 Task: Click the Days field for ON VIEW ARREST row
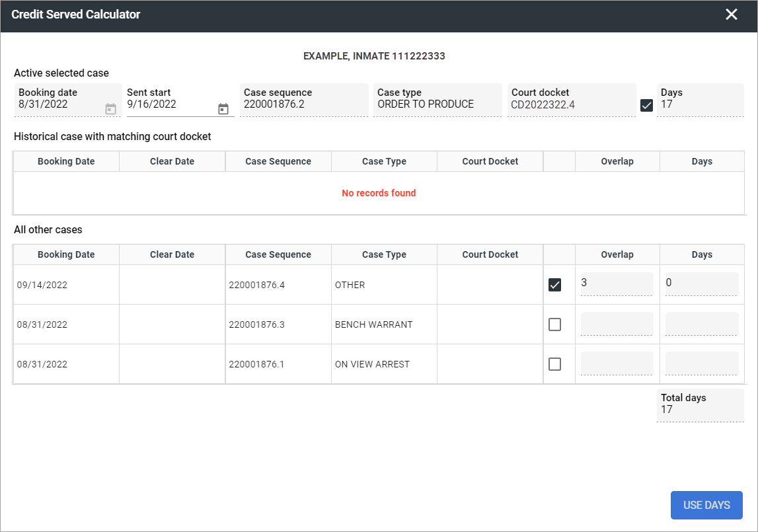click(x=701, y=363)
